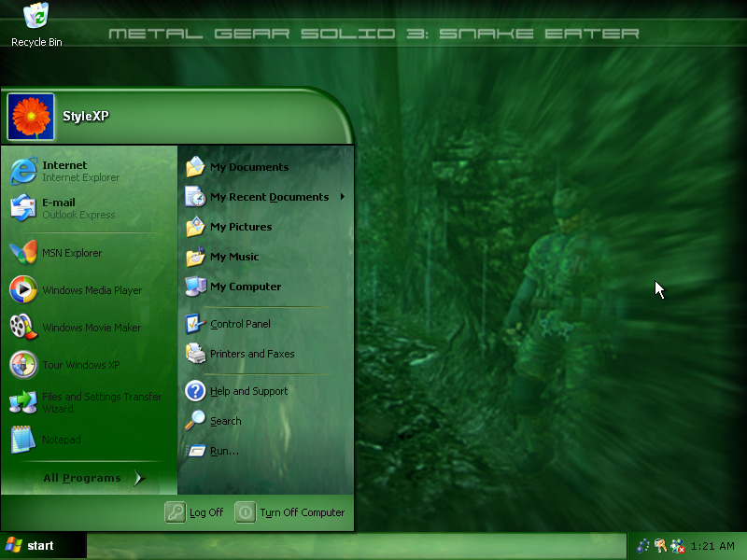Click the MSN Explorer butterfly icon
Viewport: 747px width, 560px height.
pyautogui.click(x=23, y=252)
